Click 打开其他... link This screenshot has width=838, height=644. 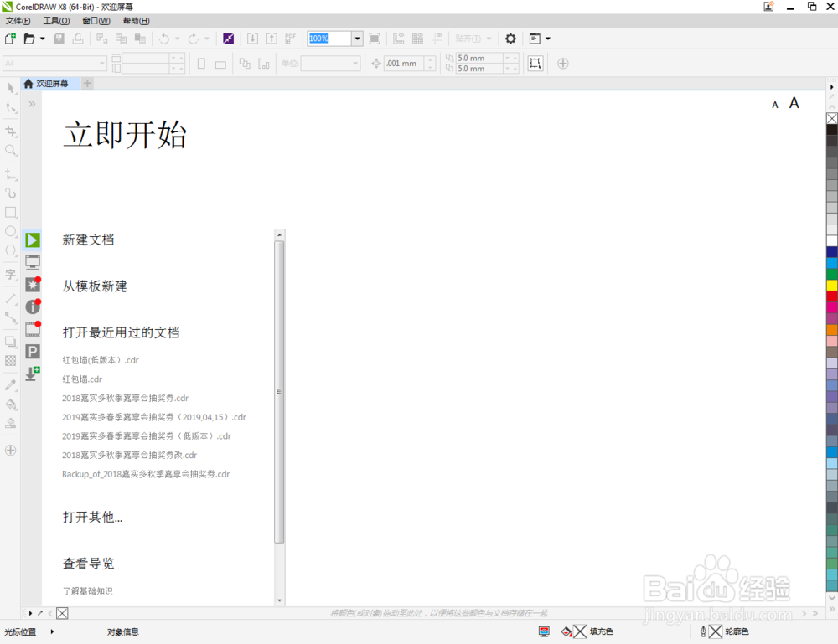point(92,517)
